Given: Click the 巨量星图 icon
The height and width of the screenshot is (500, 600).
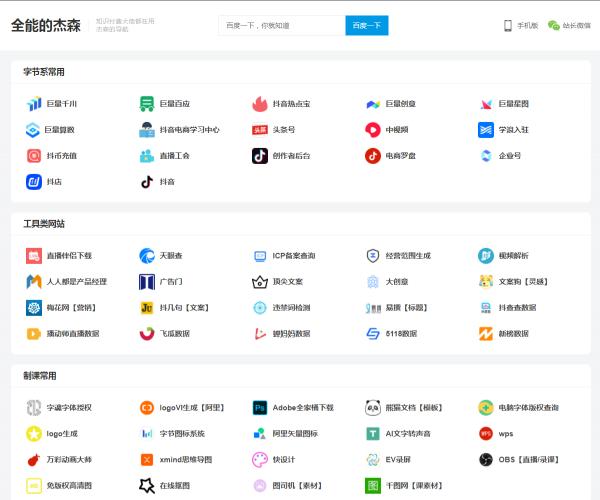Looking at the screenshot, I should (486, 104).
